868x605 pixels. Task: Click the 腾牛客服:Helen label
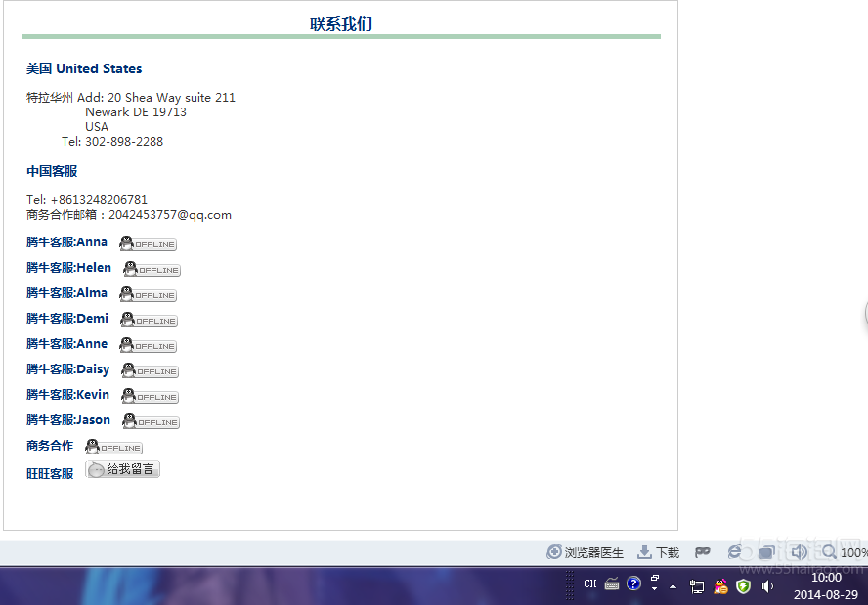click(x=68, y=268)
